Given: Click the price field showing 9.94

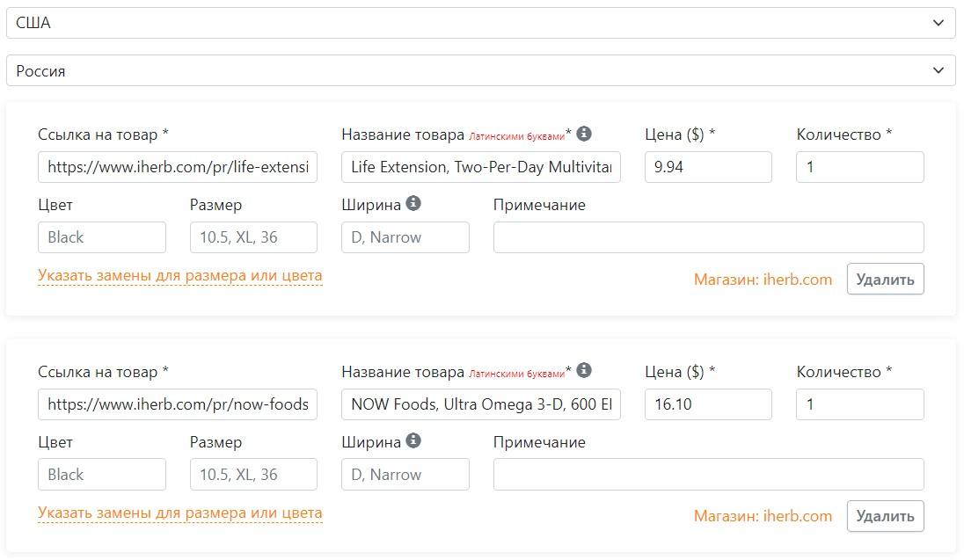Looking at the screenshot, I should coord(708,167).
